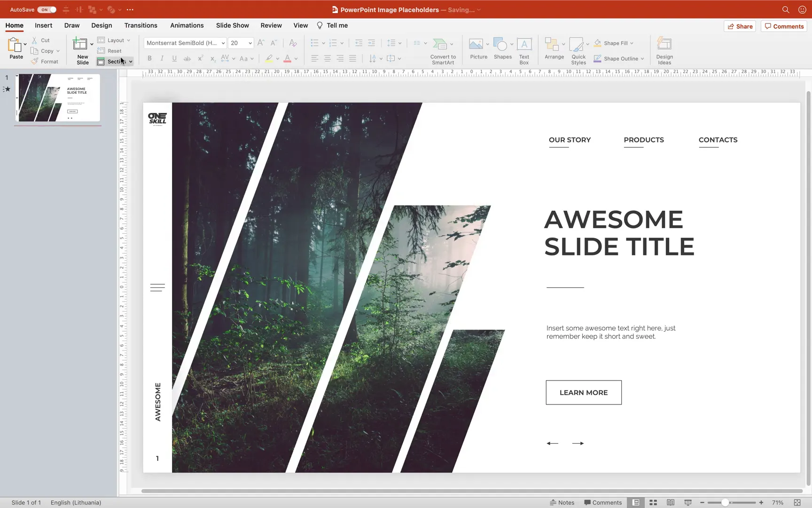Select slide 1 thumbnail
Image resolution: width=812 pixels, height=508 pixels.
click(x=58, y=97)
